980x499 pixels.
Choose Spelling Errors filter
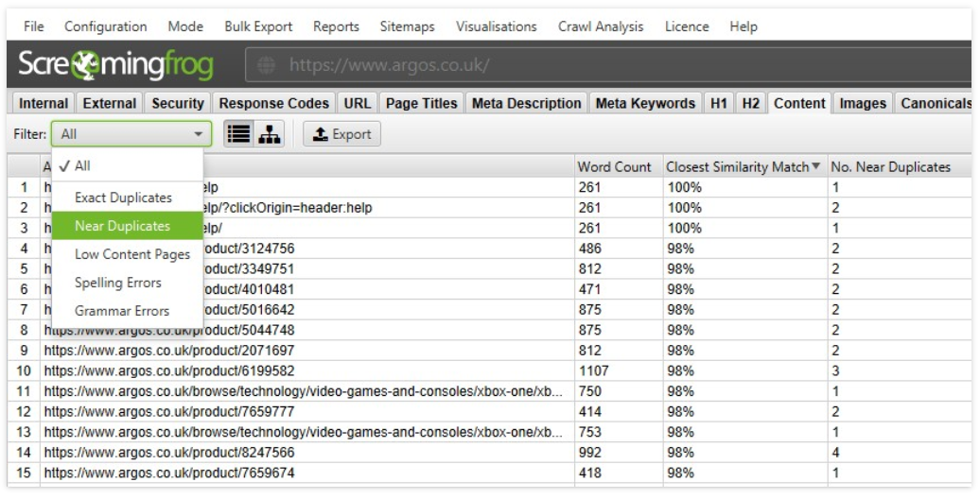point(128,283)
